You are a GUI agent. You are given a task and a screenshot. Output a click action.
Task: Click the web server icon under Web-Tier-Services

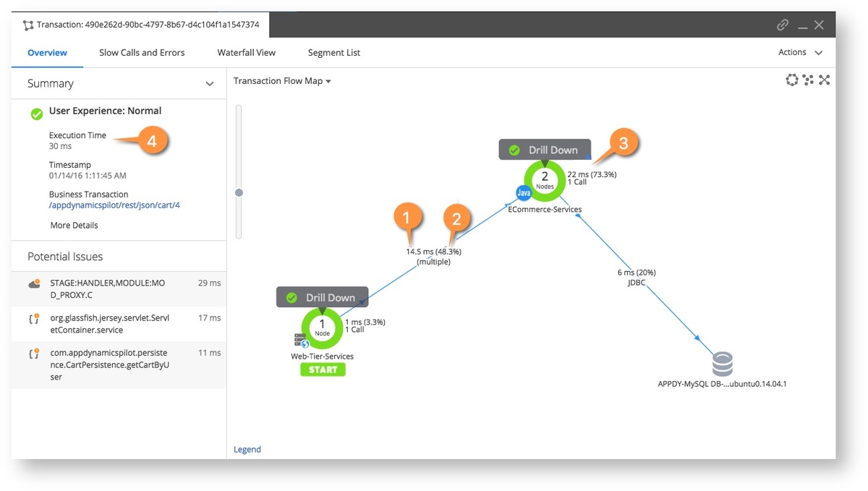(302, 341)
